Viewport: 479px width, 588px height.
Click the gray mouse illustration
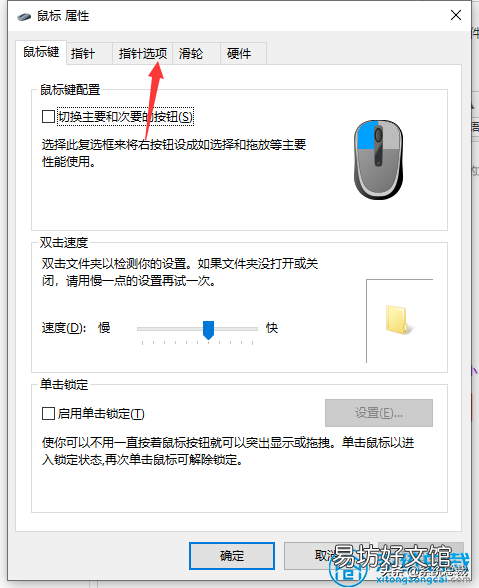(x=378, y=160)
